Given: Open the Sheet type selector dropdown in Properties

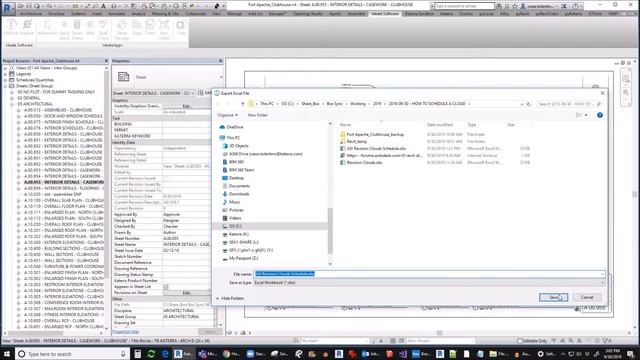Looking at the screenshot, I should point(221,77).
